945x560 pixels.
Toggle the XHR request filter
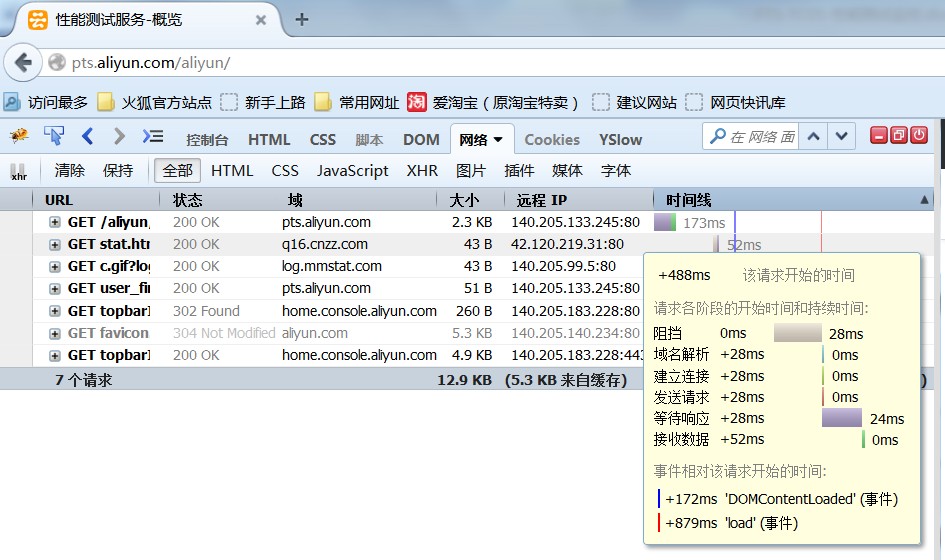(x=422, y=171)
